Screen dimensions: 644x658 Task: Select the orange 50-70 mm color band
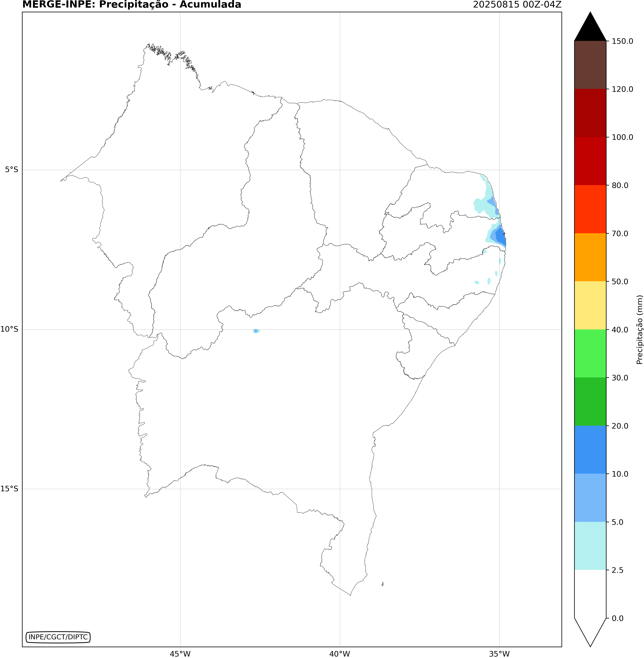pos(590,257)
